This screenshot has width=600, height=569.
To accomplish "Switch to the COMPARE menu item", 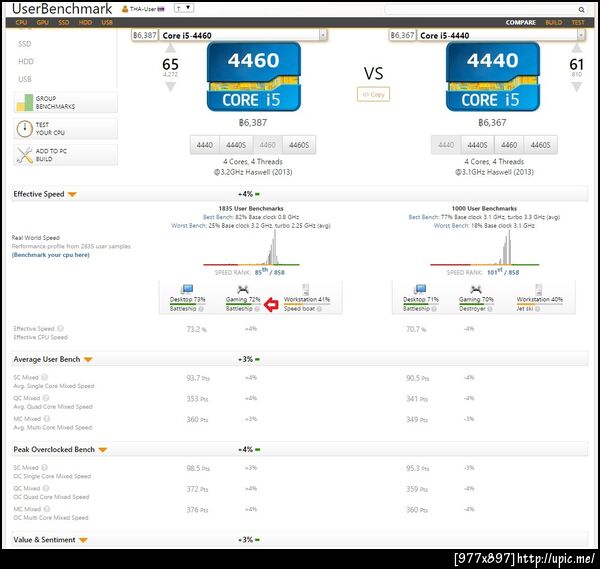I will (520, 23).
